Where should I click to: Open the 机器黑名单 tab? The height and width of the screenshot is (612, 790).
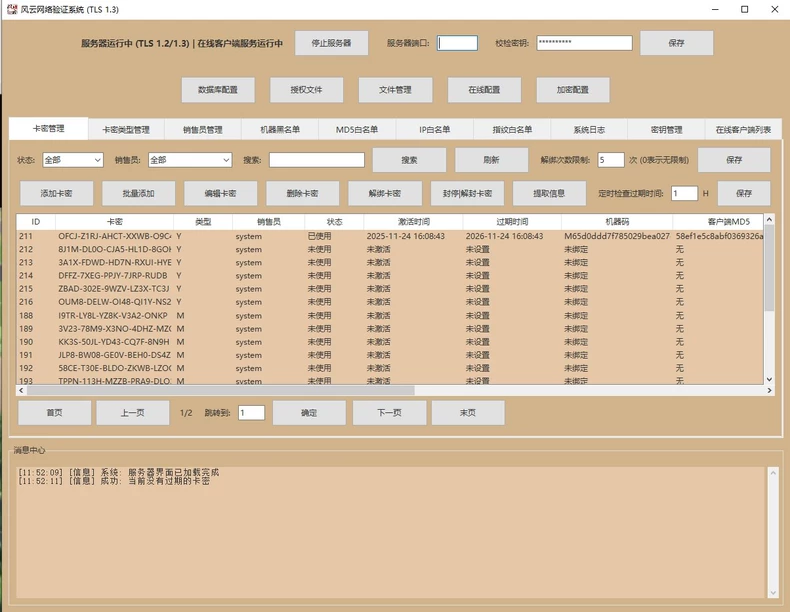click(x=280, y=129)
